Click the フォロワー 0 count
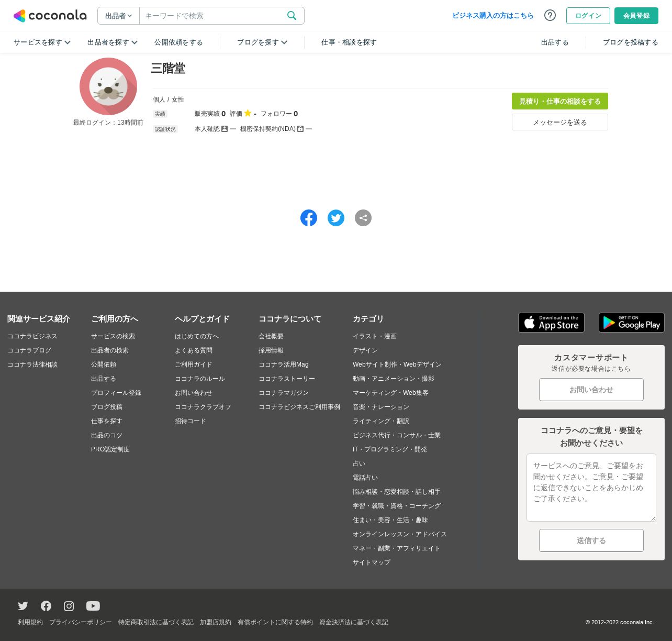This screenshot has width=672, height=641. coord(279,114)
